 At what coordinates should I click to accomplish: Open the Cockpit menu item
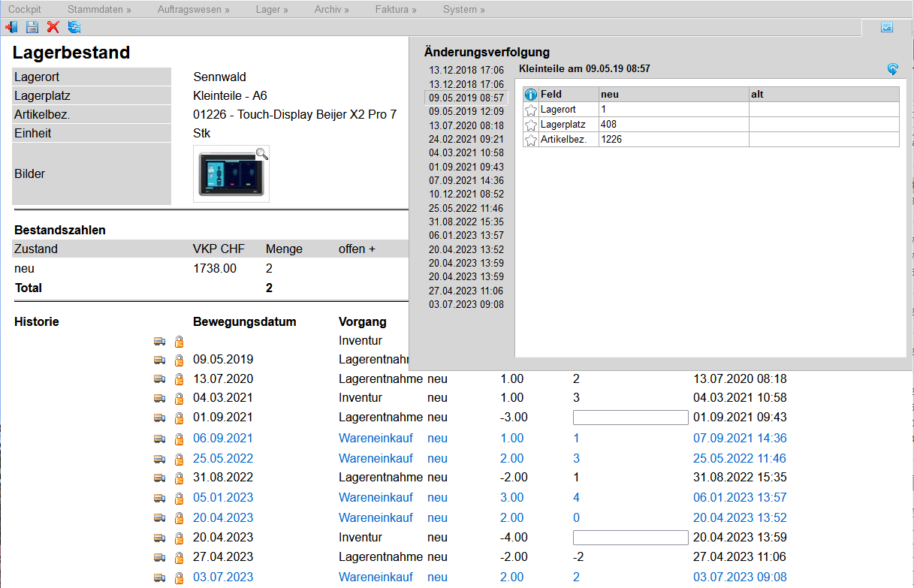click(25, 10)
